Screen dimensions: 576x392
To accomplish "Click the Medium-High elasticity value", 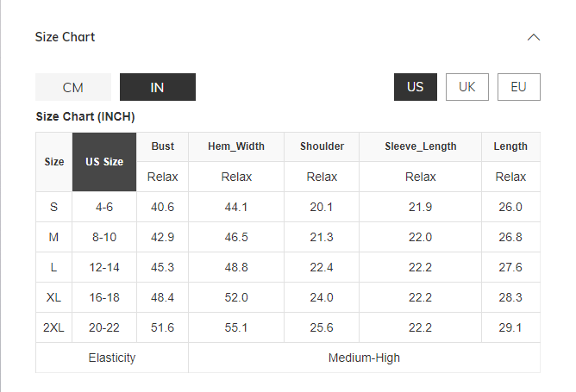I will click(364, 358).
